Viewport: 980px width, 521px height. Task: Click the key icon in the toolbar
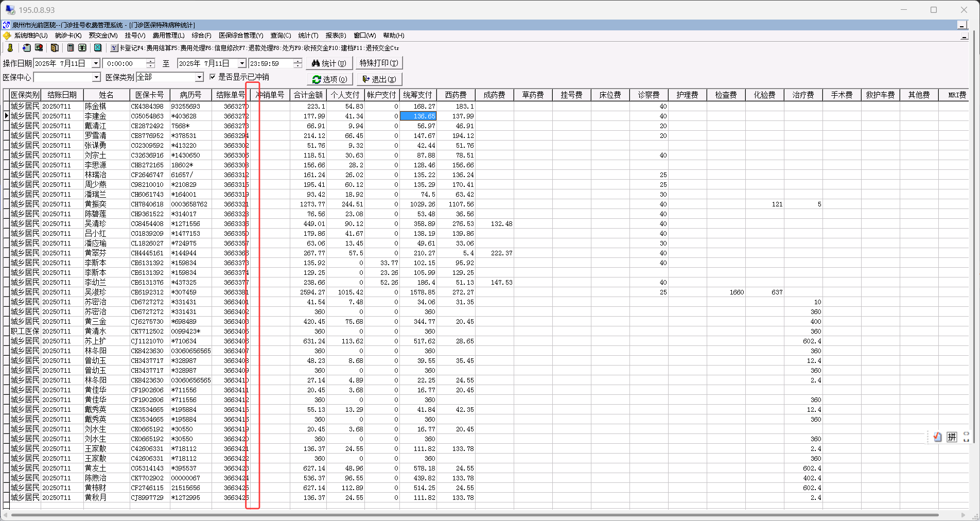click(10, 48)
